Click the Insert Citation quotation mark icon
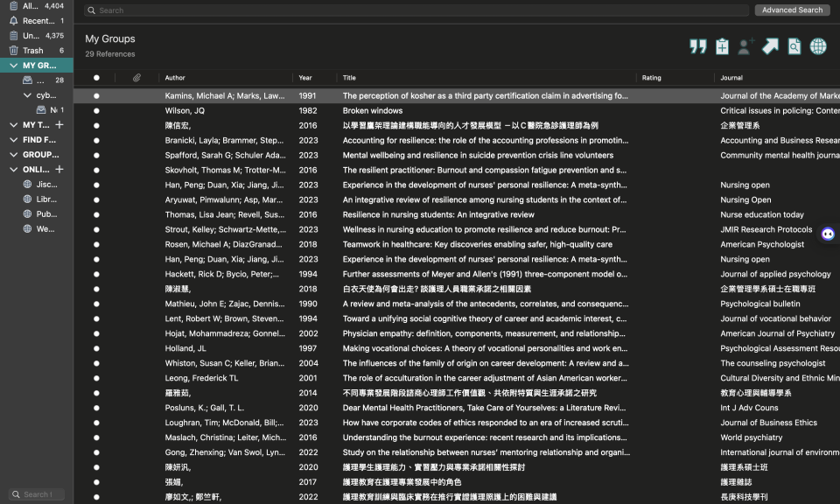Image resolution: width=840 pixels, height=504 pixels. coord(697,46)
